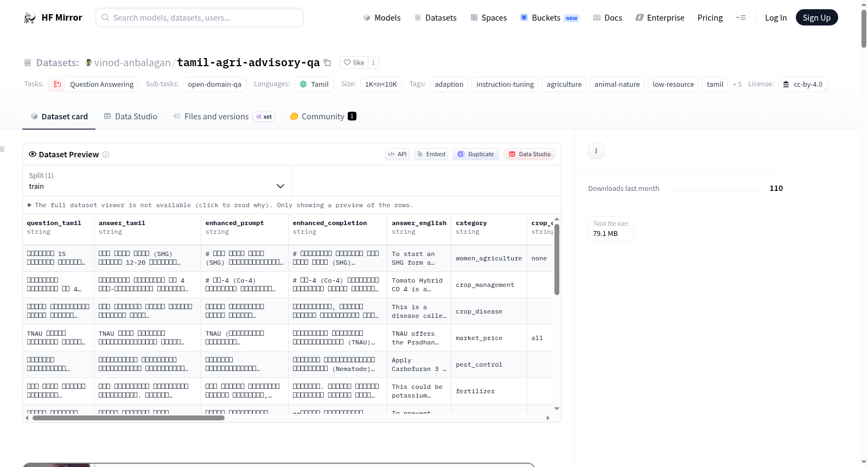This screenshot has height=467, width=868.
Task: Click the Sign Up button
Action: (x=817, y=17)
